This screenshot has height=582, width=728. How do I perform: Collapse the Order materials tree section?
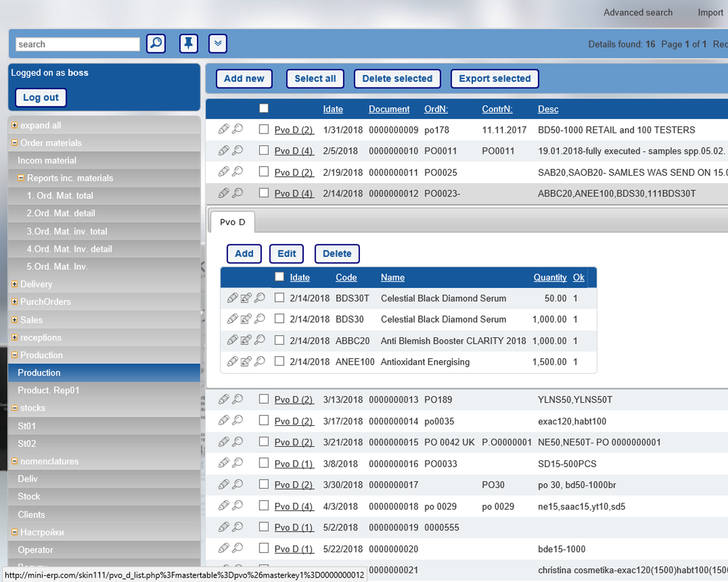coord(15,143)
